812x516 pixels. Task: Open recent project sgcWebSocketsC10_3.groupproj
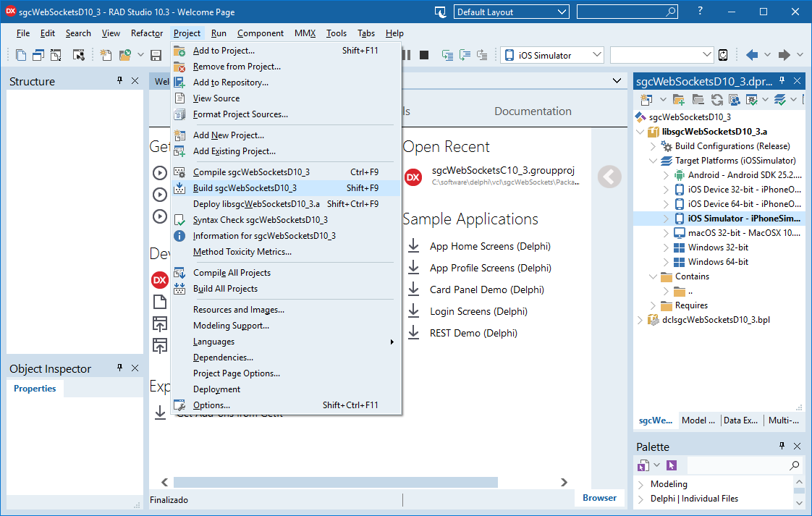tap(504, 171)
